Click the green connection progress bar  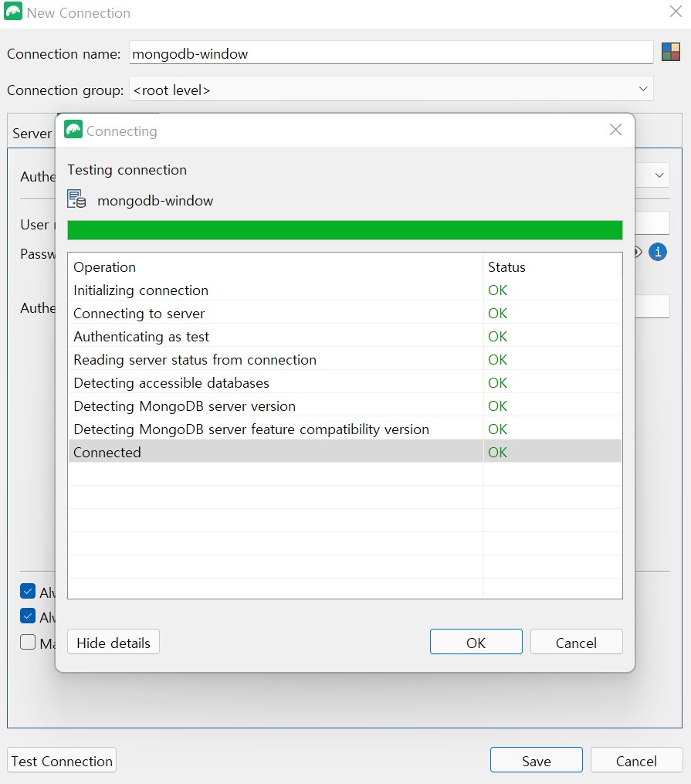(x=345, y=230)
